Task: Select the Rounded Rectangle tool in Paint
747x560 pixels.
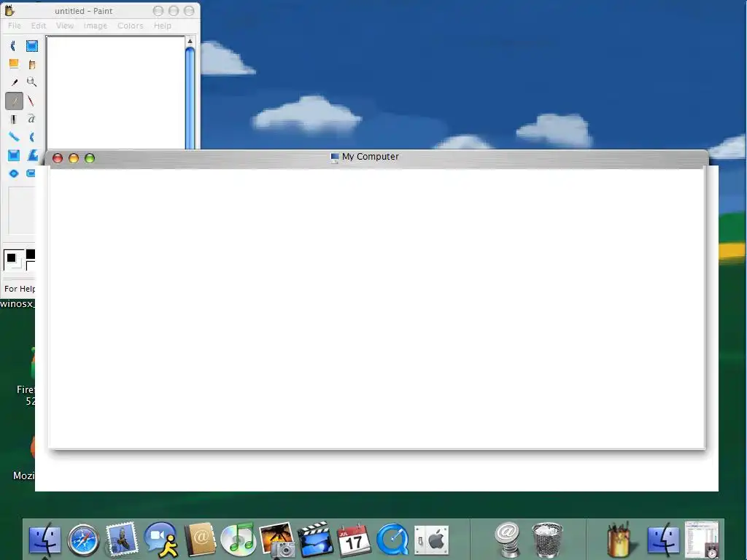Action: tap(31, 174)
